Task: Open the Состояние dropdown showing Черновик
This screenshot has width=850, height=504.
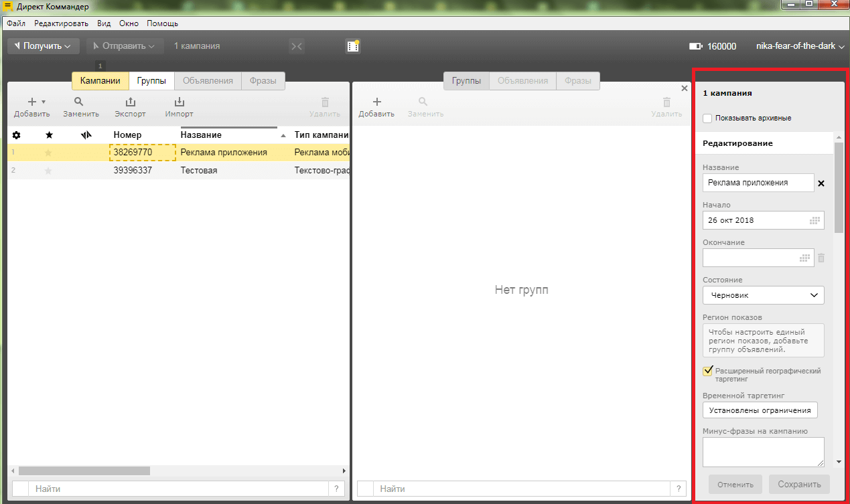Action: (763, 295)
